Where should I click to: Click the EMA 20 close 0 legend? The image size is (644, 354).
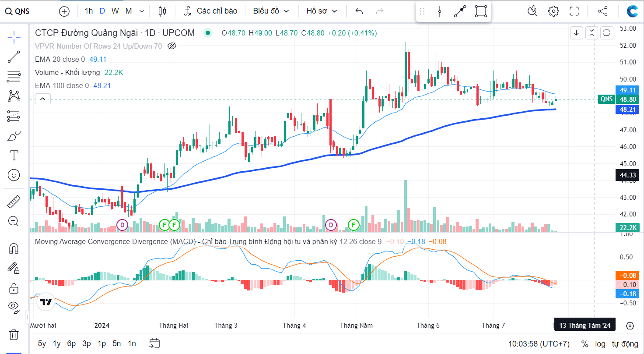click(60, 59)
